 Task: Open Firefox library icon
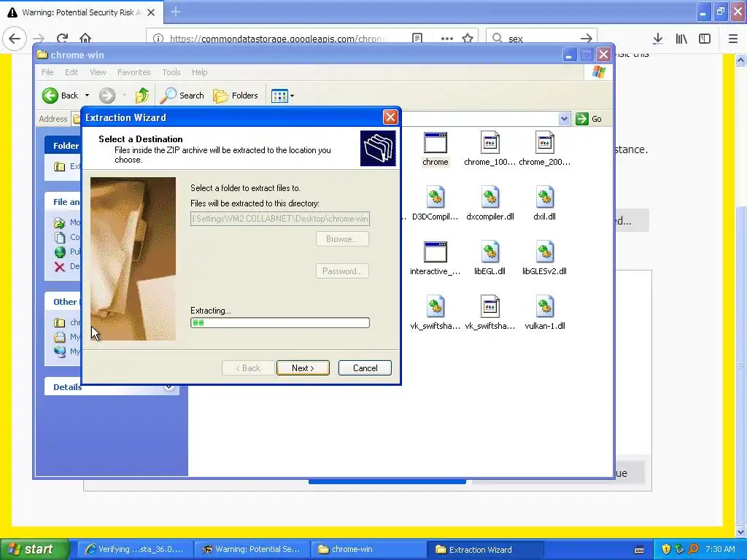point(681,39)
